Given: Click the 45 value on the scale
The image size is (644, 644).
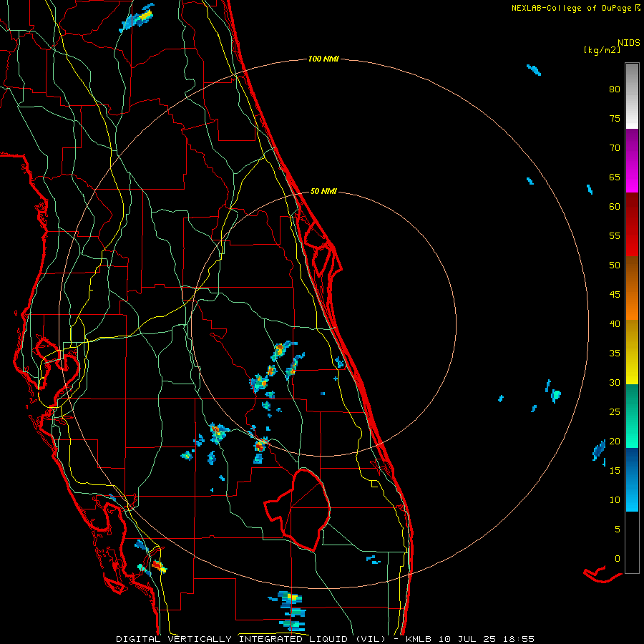Looking at the screenshot, I should 615,295.
